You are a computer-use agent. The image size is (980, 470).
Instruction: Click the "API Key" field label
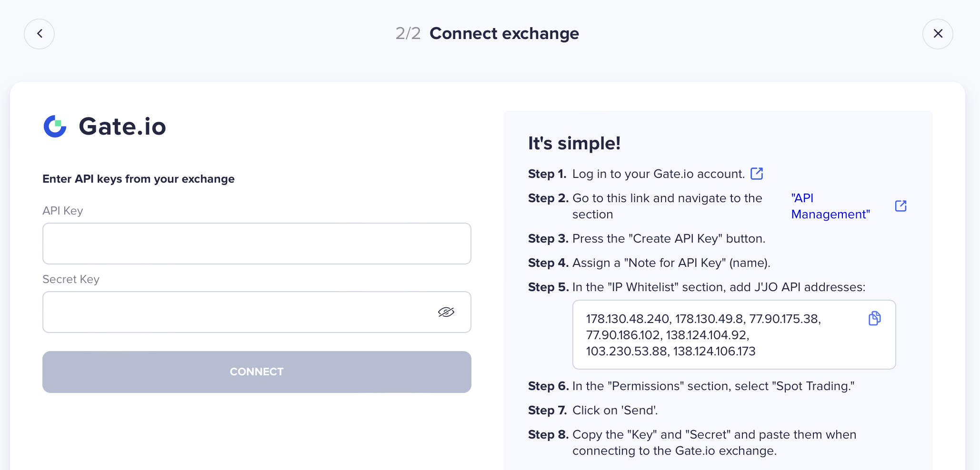[x=63, y=211]
